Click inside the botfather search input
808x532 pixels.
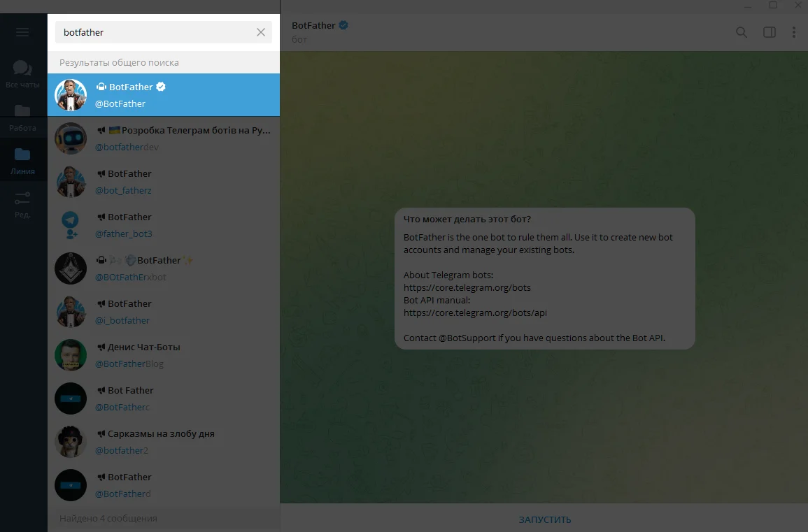point(154,32)
